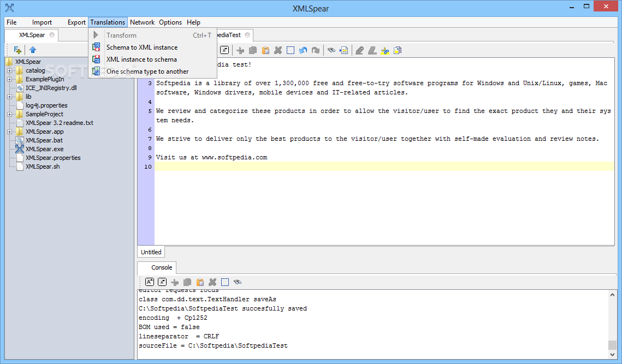The height and width of the screenshot is (364, 622).
Task: Select log4j.properties in project tree
Action: tap(46, 105)
